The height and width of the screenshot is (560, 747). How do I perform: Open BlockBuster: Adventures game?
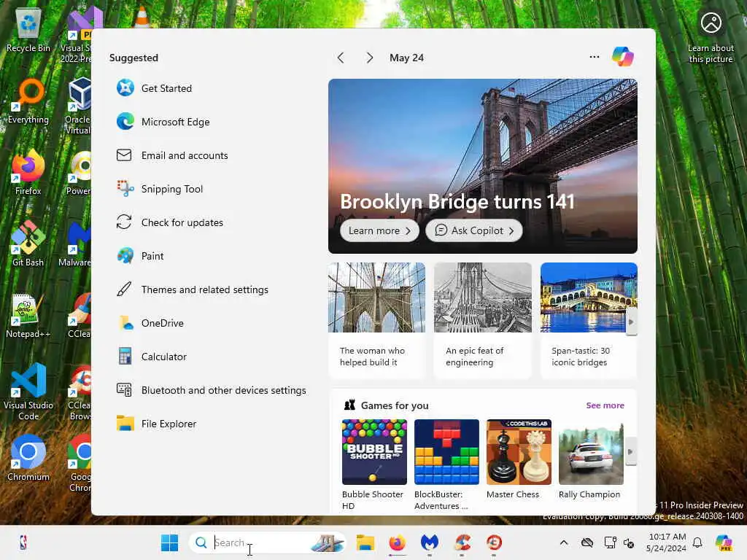coord(446,464)
